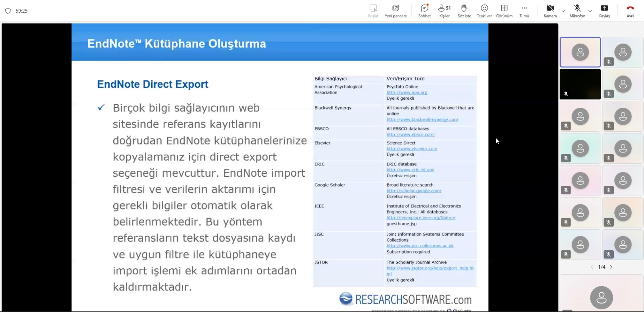
Task: Click the Yeni pencere pop-out icon
Action: click(x=396, y=11)
